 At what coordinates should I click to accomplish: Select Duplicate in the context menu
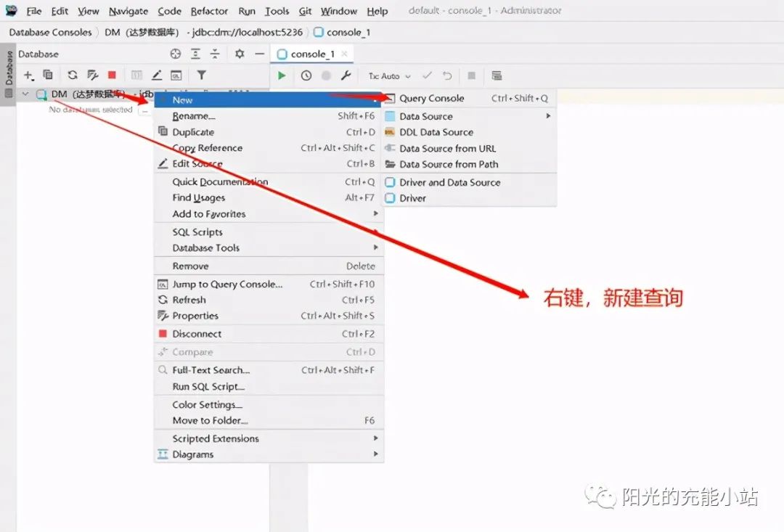point(269,132)
